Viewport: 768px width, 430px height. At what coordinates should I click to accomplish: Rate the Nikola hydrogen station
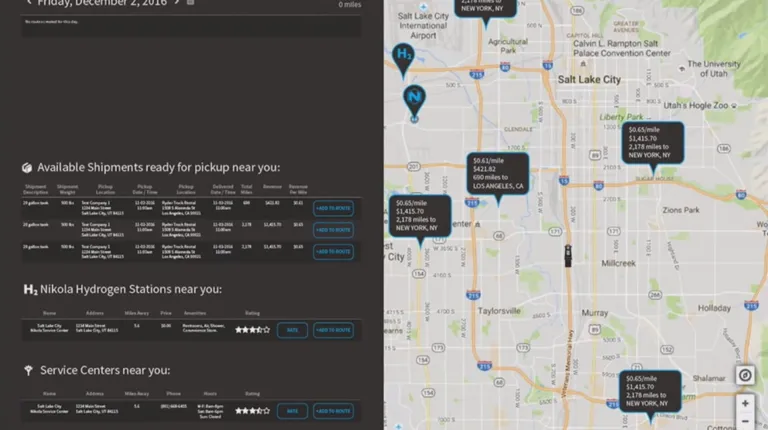pyautogui.click(x=292, y=329)
